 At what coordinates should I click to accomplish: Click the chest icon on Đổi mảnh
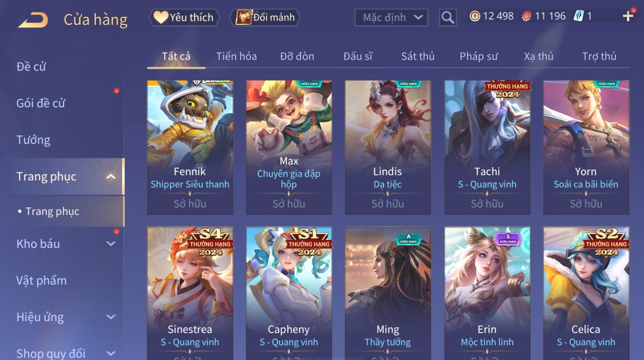pos(244,17)
